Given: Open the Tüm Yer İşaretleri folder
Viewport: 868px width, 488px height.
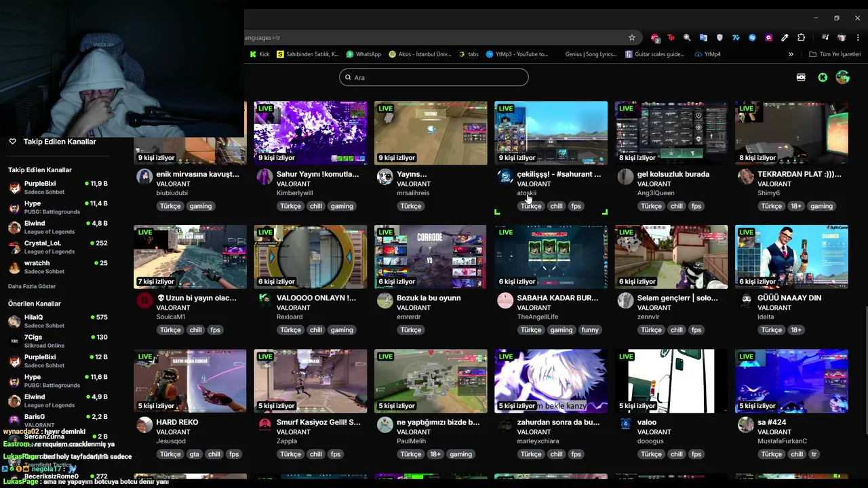Looking at the screenshot, I should [x=835, y=54].
